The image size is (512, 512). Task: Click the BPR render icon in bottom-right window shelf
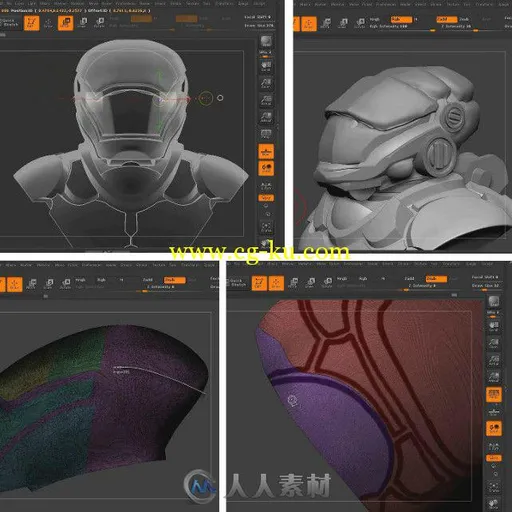pos(494,301)
